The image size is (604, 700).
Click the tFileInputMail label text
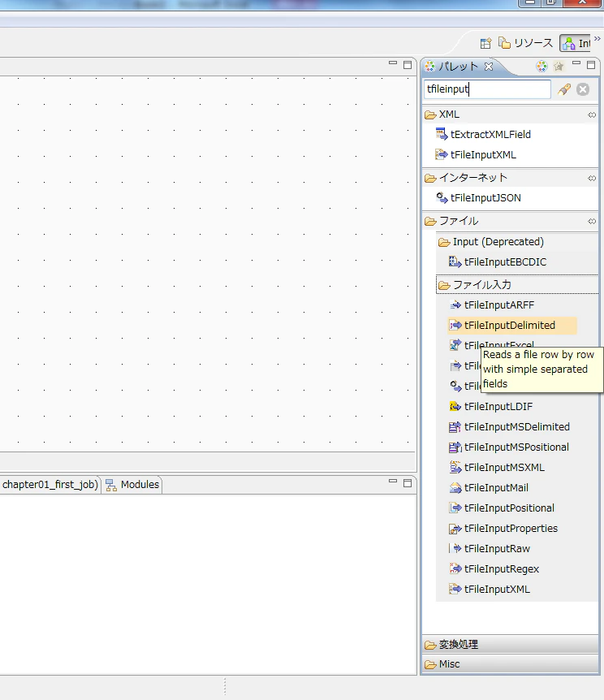496,487
